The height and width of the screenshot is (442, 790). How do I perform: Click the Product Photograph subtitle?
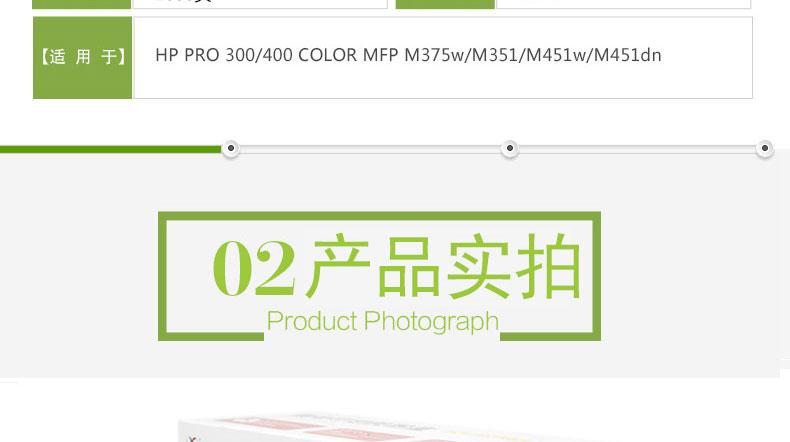point(383,321)
